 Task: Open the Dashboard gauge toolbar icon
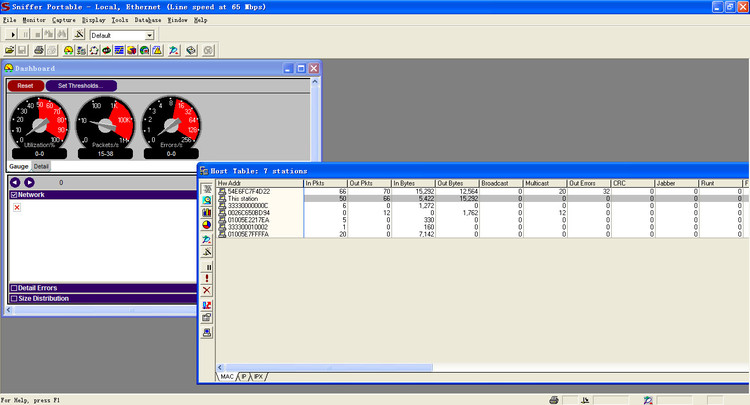click(68, 50)
